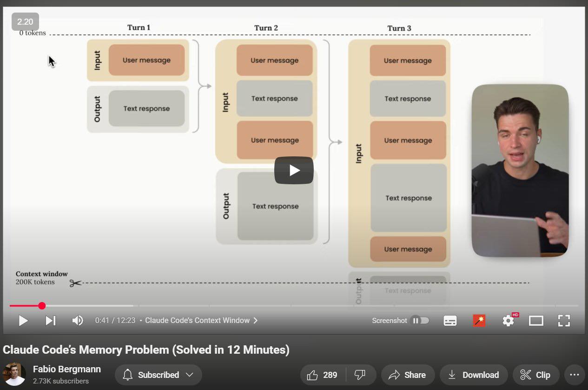
Task: Open the Fabio Bergmann channel name link
Action: tap(67, 369)
